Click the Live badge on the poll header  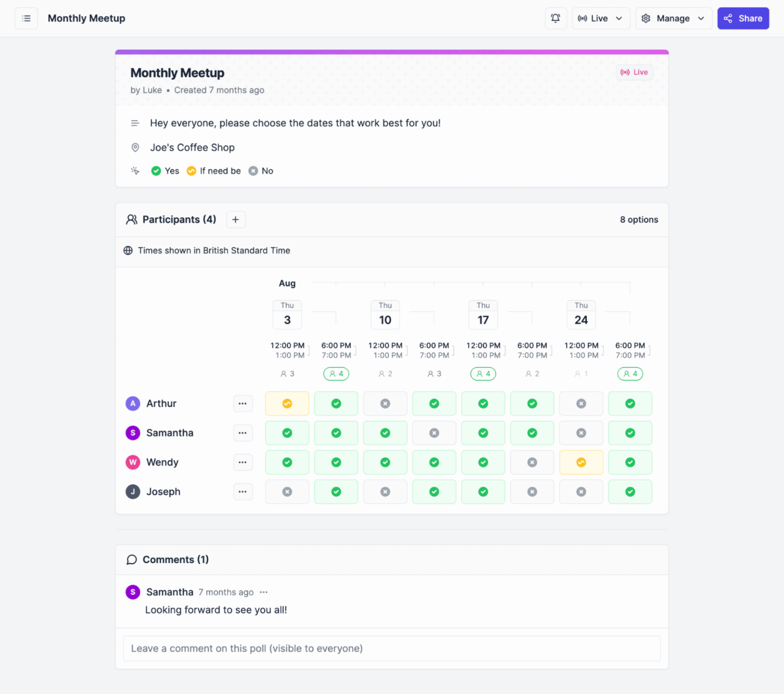(x=634, y=72)
